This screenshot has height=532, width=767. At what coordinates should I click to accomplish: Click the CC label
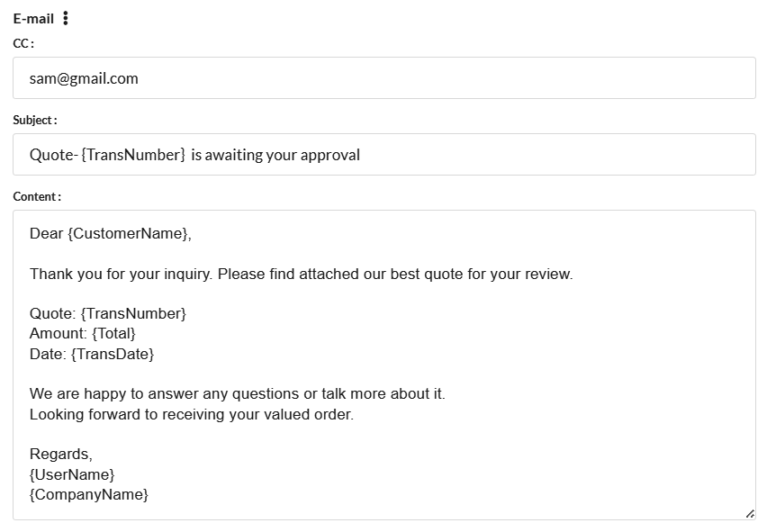[x=23, y=43]
